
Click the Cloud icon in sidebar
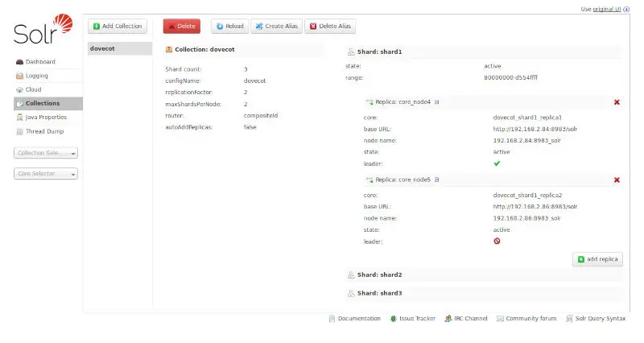[x=19, y=89]
